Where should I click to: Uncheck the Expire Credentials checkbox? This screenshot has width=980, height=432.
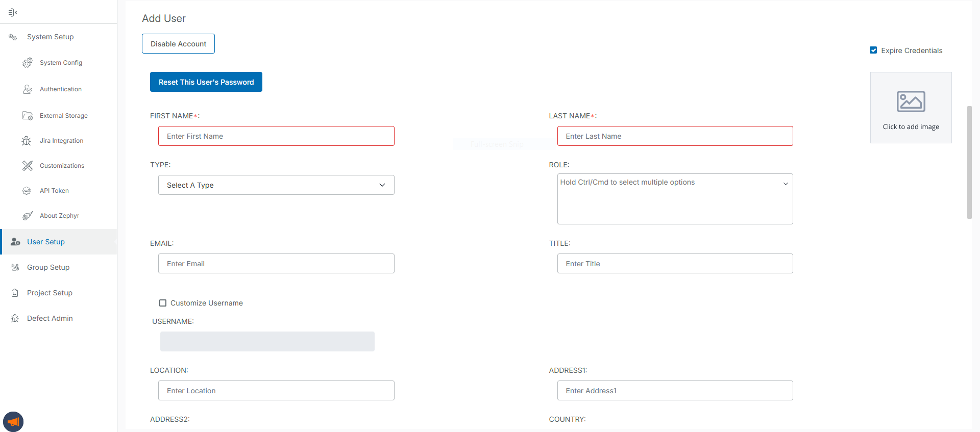[873, 50]
